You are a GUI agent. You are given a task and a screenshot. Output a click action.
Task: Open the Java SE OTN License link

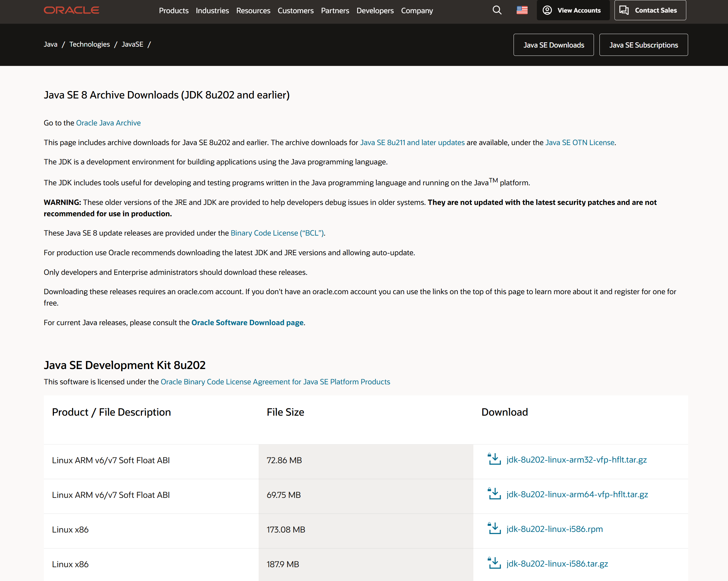(x=580, y=142)
